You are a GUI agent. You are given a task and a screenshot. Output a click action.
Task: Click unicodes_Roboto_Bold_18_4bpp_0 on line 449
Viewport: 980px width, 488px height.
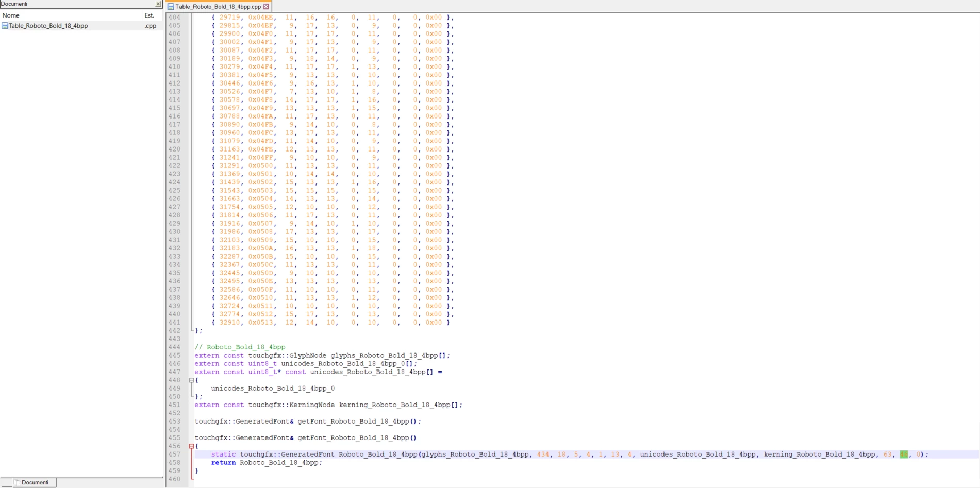point(273,389)
